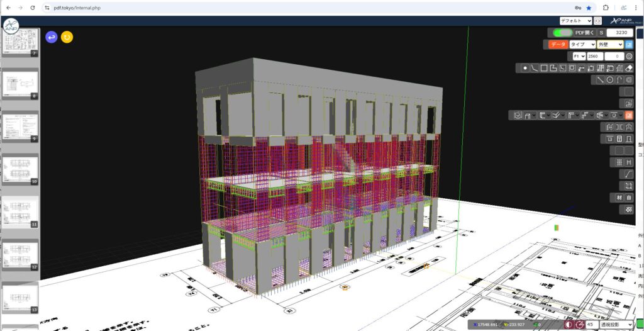Click the target settings icon beside offset field
This screenshot has width=644, height=331.
coord(629,56)
